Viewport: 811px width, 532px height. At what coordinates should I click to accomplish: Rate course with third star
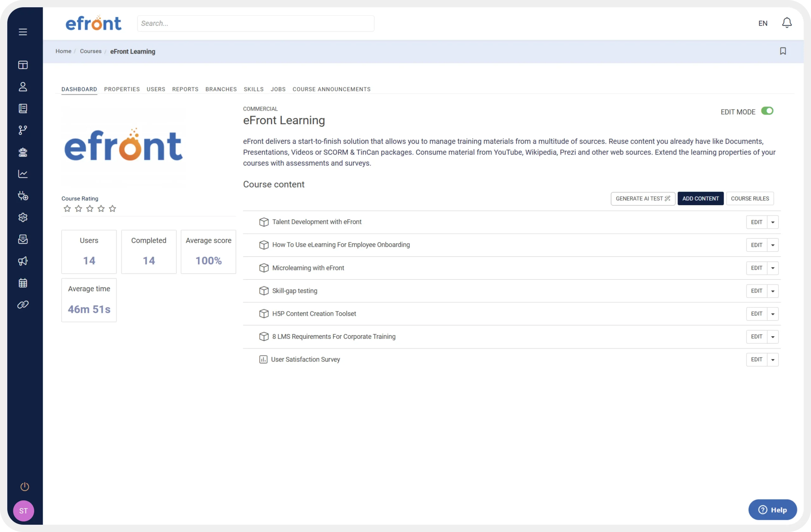point(90,208)
